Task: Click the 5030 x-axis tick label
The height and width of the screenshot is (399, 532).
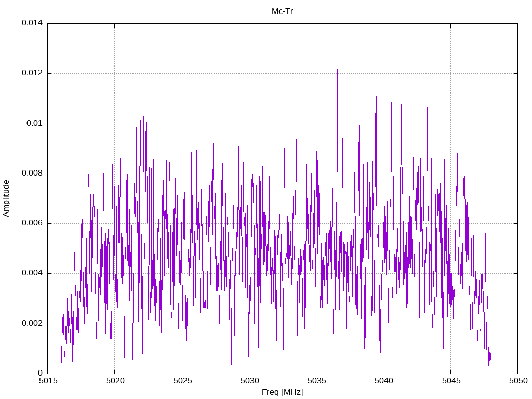Action: pyautogui.click(x=250, y=381)
